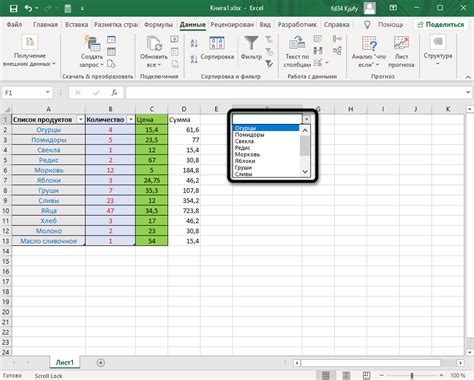Click the 100 % zoom level
Viewport: 474px width, 380px height.
pyautogui.click(x=459, y=376)
